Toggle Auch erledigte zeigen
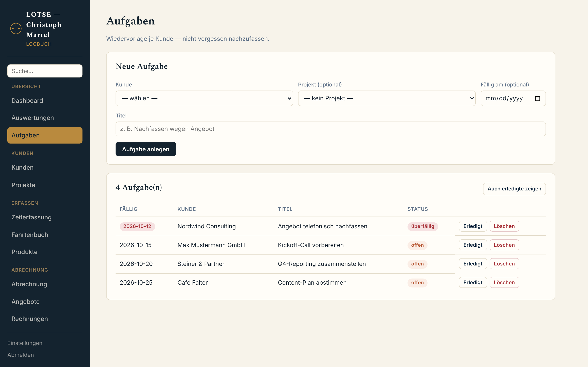588x367 pixels. click(x=514, y=189)
